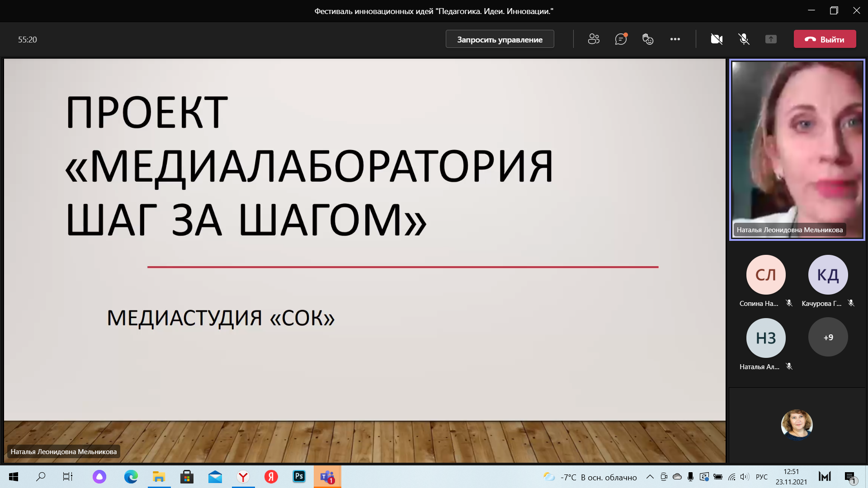Open the participants panel icon

pyautogui.click(x=594, y=39)
